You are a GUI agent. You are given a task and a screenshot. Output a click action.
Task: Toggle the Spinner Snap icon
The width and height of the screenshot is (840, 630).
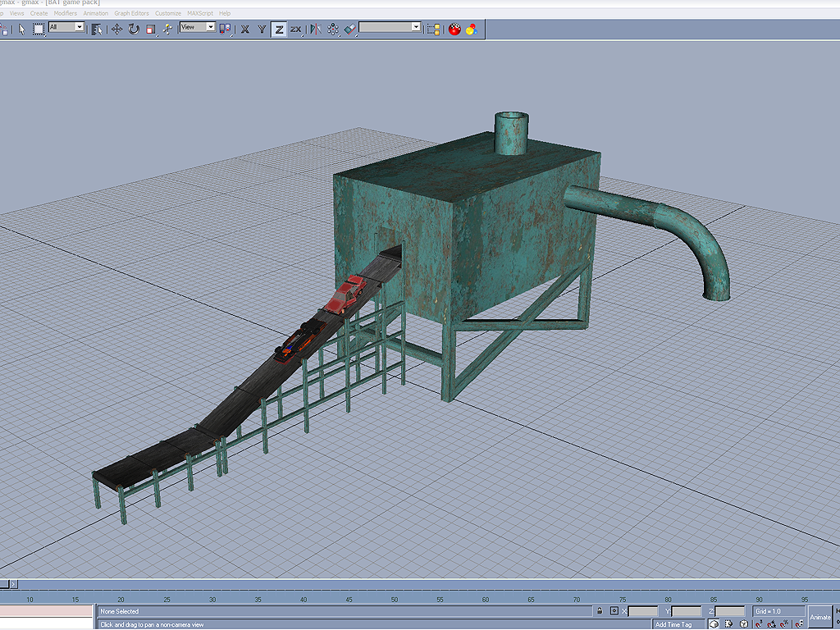click(798, 624)
